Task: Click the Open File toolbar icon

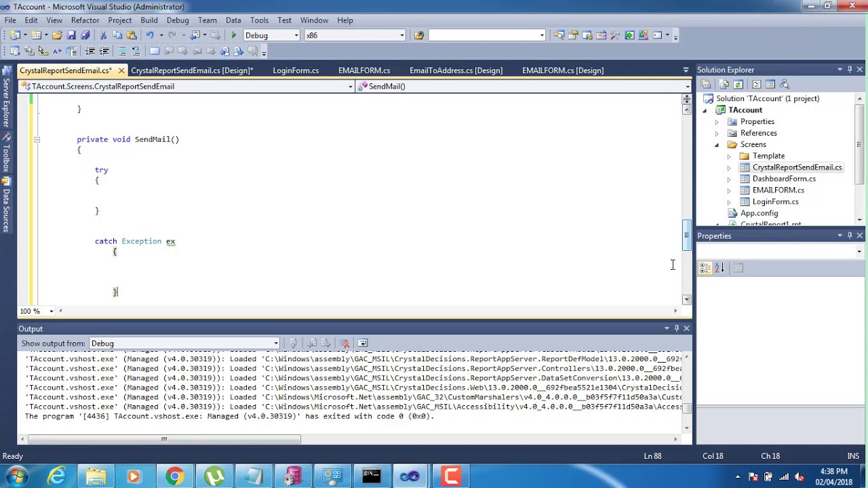Action: coord(57,35)
